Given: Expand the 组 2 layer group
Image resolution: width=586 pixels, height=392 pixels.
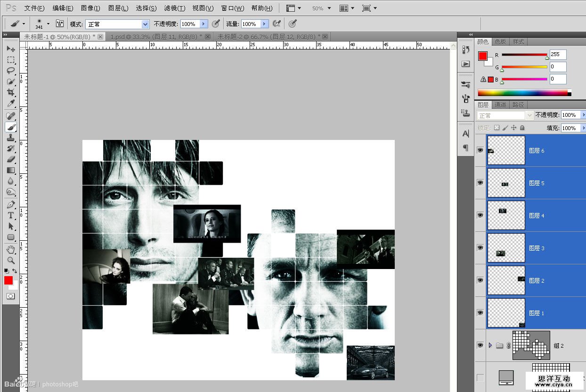Looking at the screenshot, I should tap(490, 345).
